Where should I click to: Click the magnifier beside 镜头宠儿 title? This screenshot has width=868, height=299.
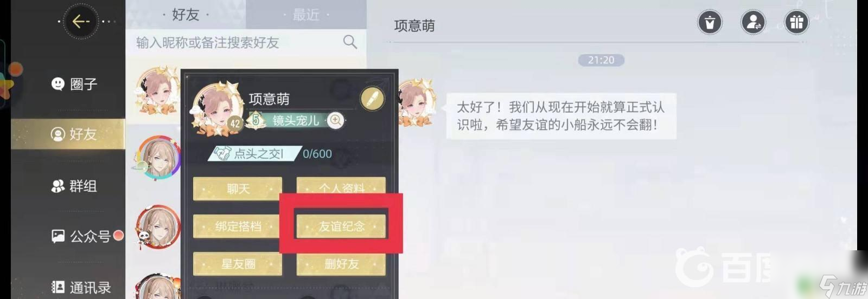[336, 120]
